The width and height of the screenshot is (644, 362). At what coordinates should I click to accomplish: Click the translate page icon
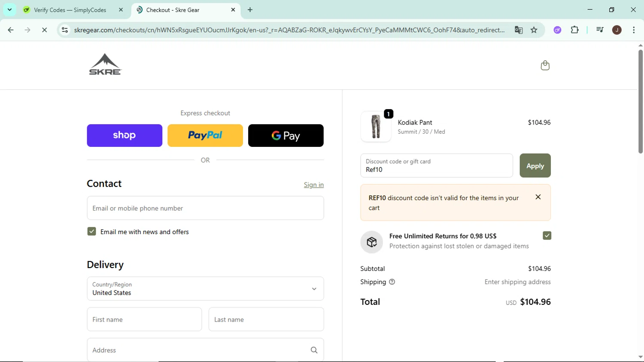click(x=519, y=30)
